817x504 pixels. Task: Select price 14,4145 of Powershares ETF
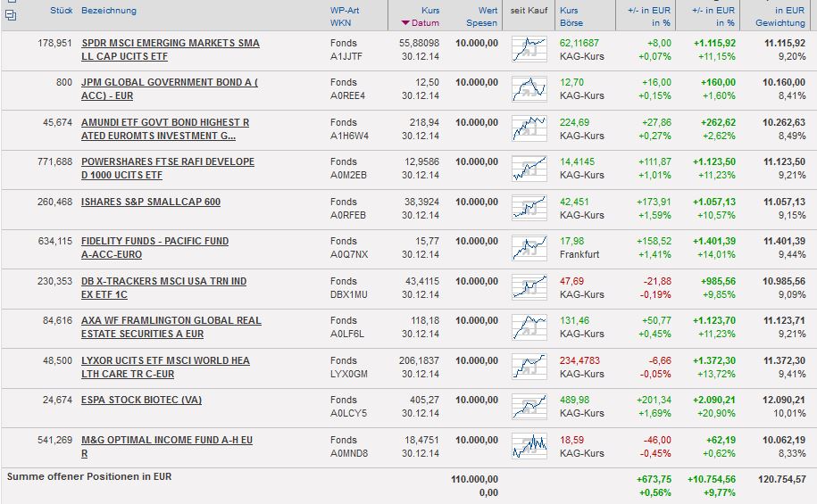pos(577,162)
